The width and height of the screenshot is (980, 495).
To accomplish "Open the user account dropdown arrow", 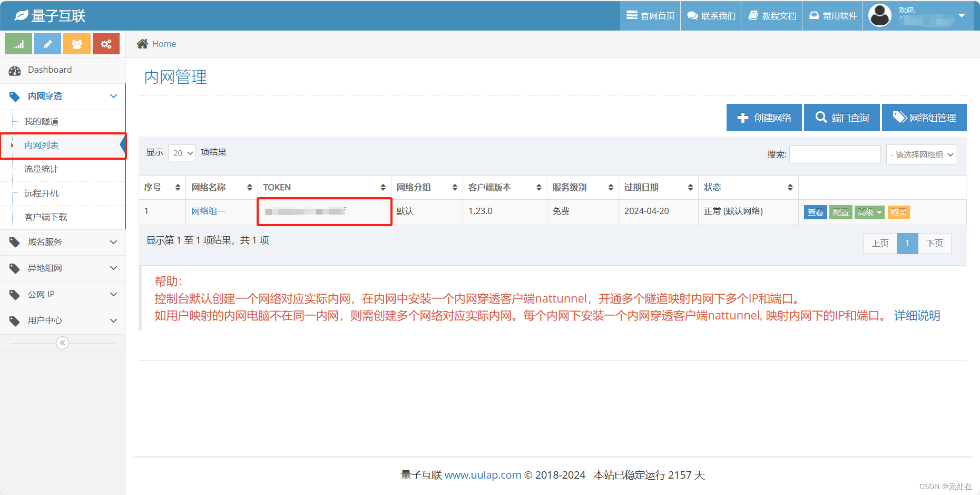I will pos(962,16).
